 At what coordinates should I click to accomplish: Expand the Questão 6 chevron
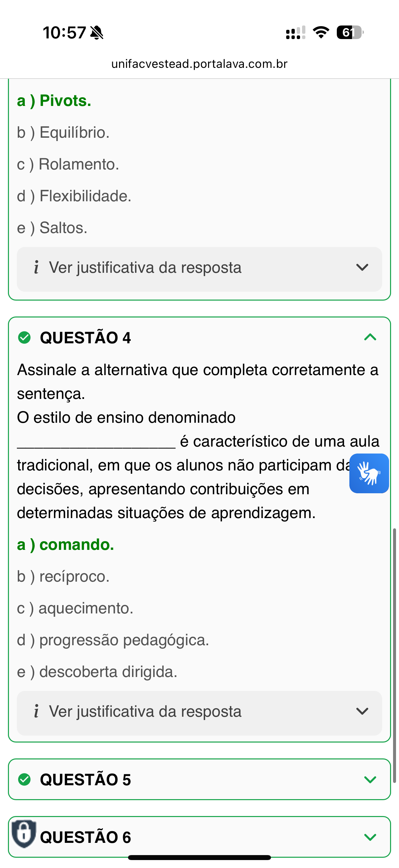coord(370,837)
